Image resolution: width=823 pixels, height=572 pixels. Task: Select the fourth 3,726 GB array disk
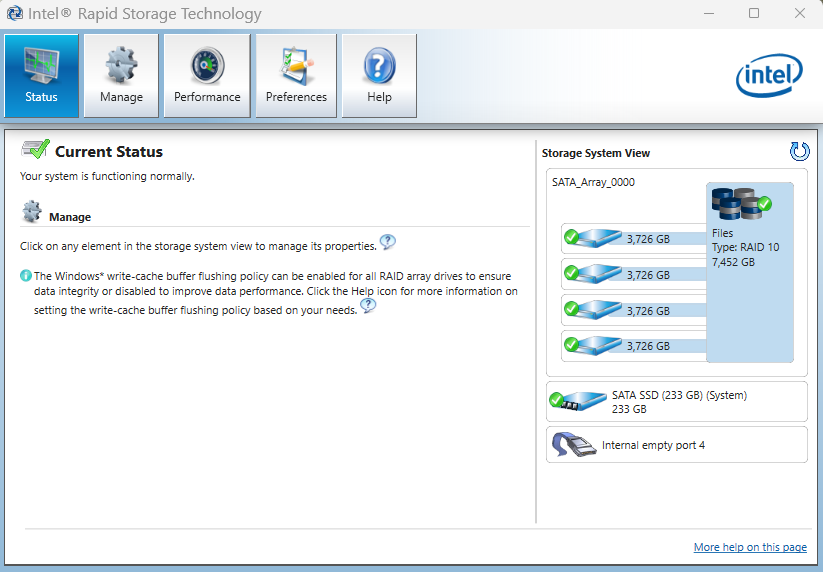click(x=598, y=345)
